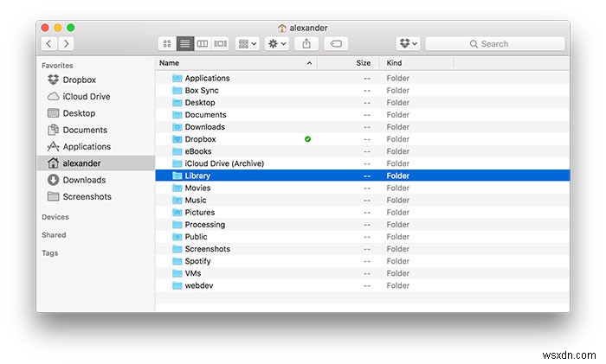Click the highlighted Library folder
This screenshot has width=606, height=364.
[x=363, y=176]
